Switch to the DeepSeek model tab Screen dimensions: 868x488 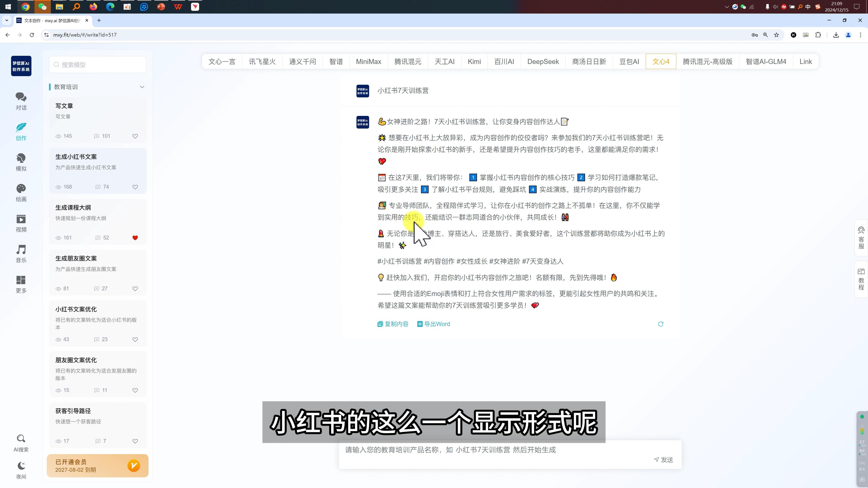click(543, 62)
